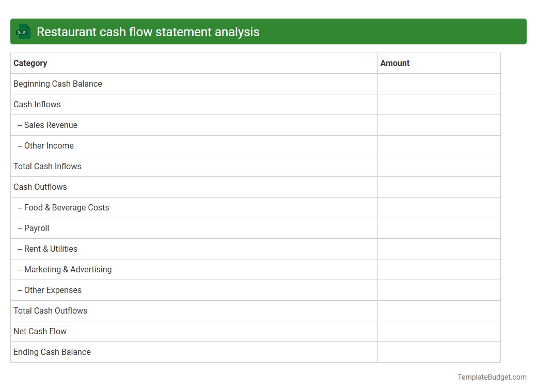Screen dimensions: 537x392
Task: Click the Payroll line item
Action: pyautogui.click(x=36, y=228)
